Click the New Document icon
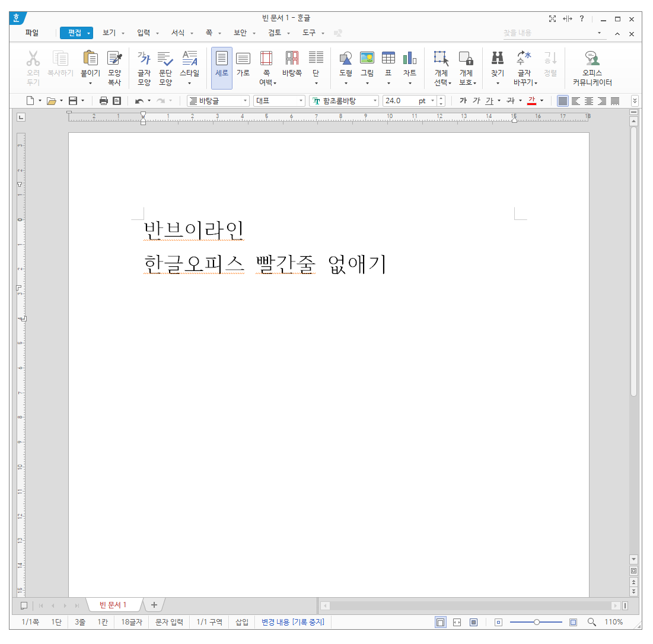The width and height of the screenshot is (653, 644). [x=30, y=101]
